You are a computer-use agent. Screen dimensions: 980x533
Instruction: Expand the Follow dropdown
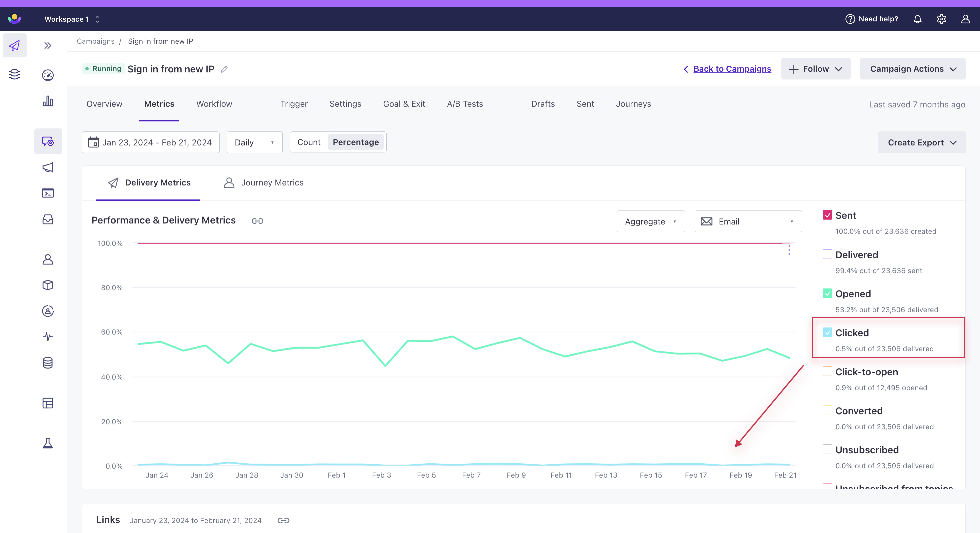coord(816,69)
